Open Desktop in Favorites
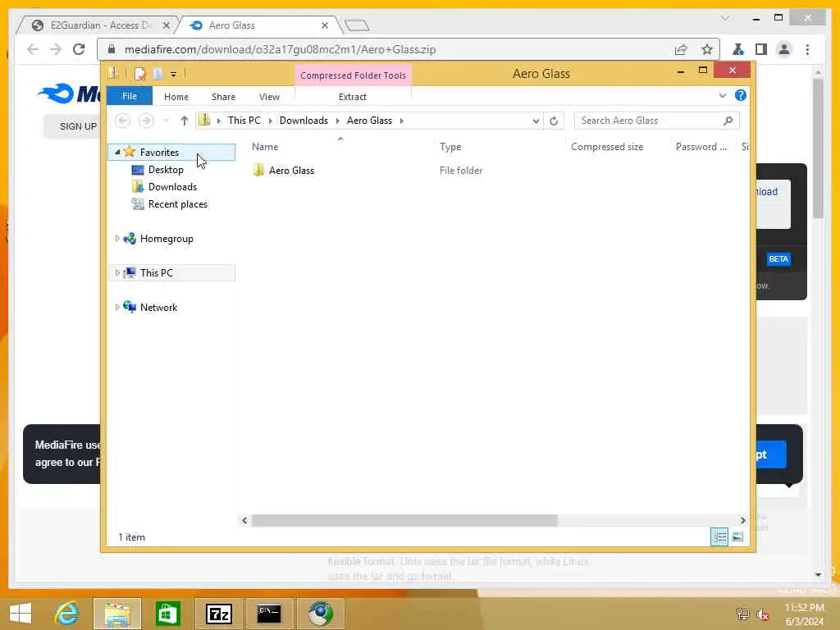The image size is (840, 630). click(166, 170)
